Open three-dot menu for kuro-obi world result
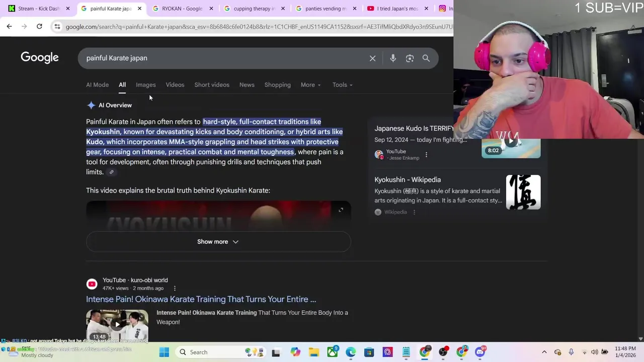 click(x=175, y=288)
